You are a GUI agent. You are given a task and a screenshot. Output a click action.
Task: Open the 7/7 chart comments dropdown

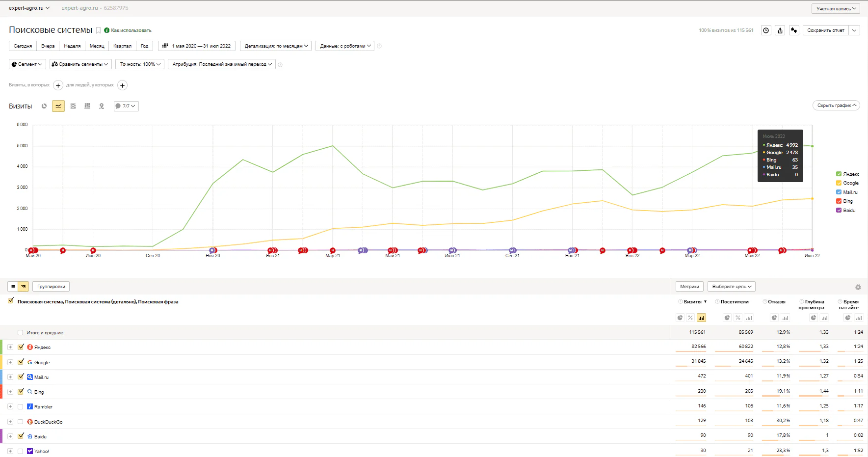click(126, 106)
